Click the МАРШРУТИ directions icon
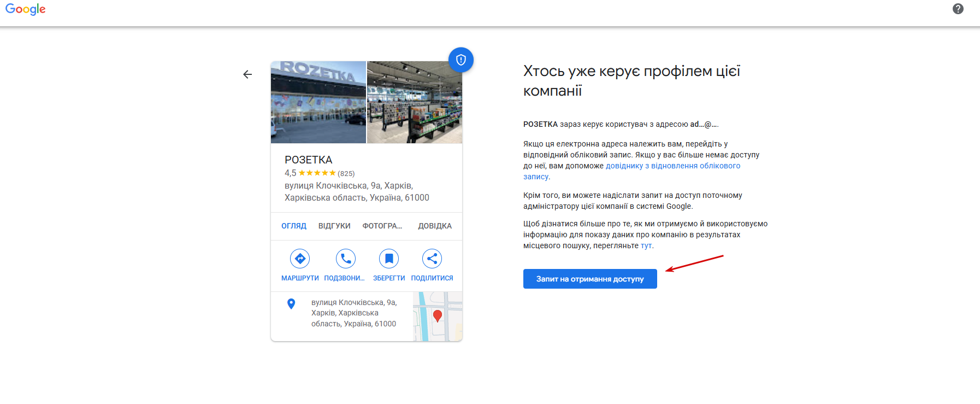This screenshot has height=404, width=980. (x=300, y=259)
